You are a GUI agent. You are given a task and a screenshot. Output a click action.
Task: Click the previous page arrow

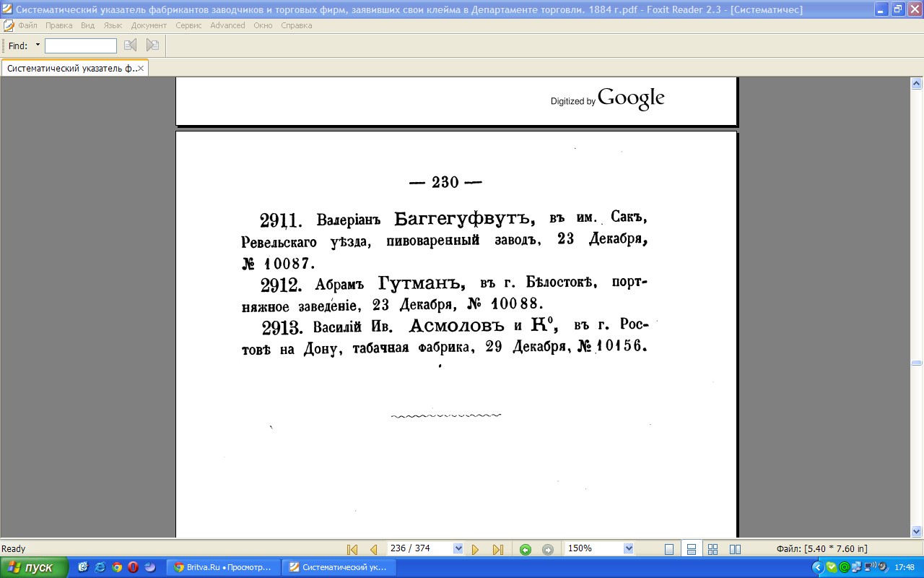pyautogui.click(x=373, y=549)
